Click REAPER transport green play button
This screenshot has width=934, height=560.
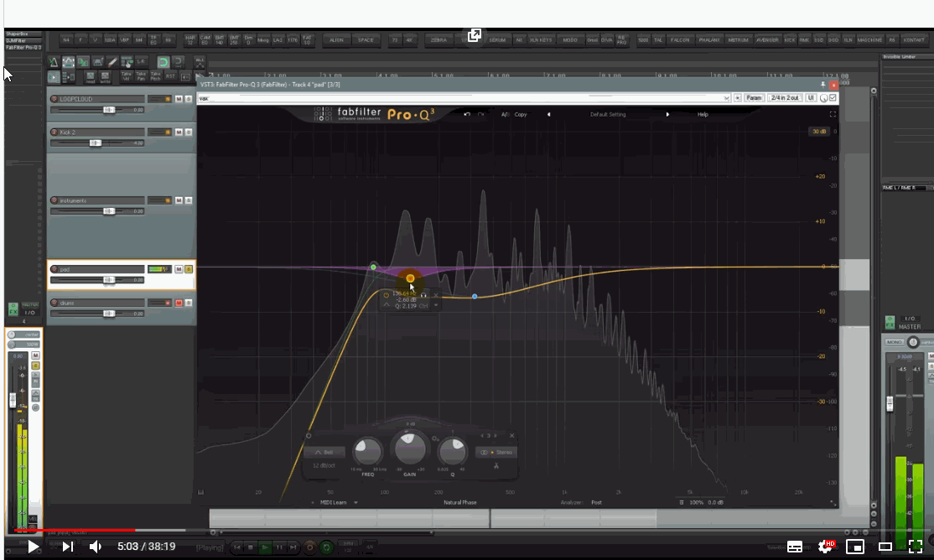265,547
